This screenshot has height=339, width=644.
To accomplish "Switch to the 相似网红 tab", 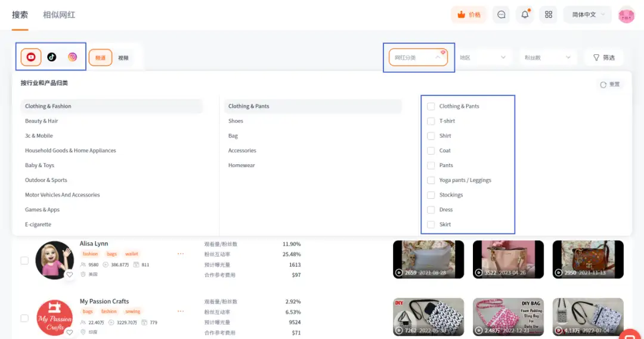I will coord(59,15).
